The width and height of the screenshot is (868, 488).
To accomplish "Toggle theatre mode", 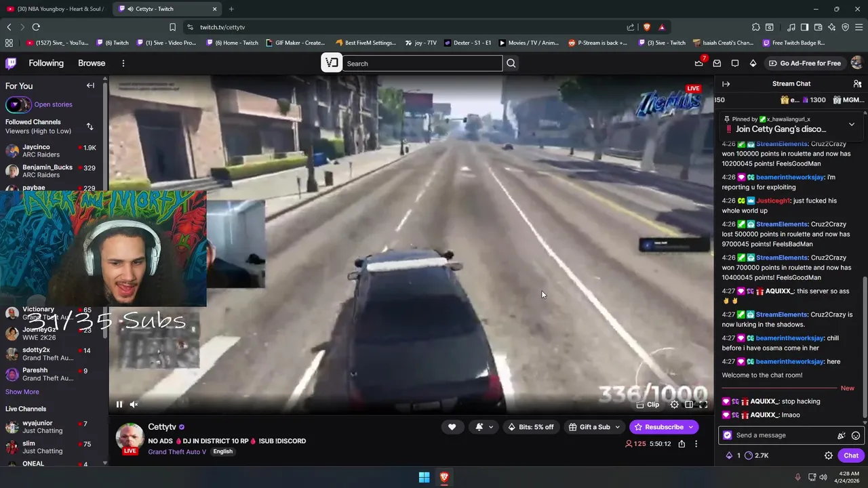I will pos(689,405).
